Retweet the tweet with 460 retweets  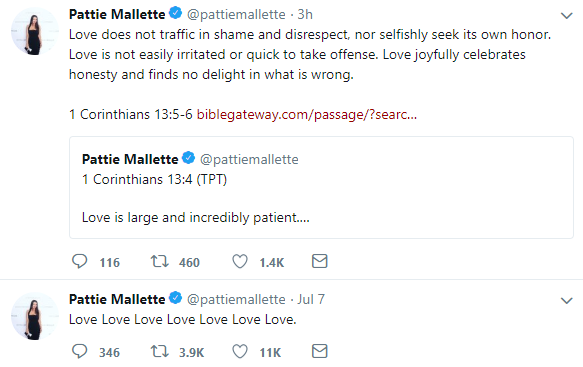[x=160, y=261]
